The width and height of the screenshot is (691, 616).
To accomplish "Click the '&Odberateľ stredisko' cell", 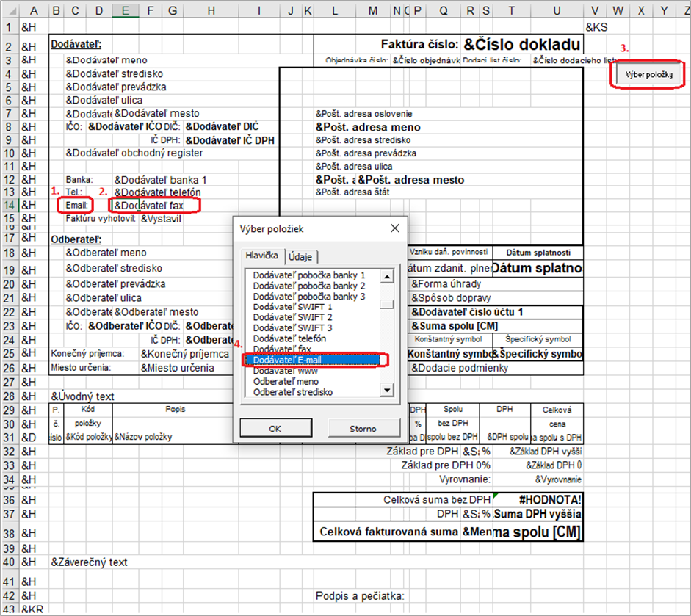I will click(x=114, y=268).
